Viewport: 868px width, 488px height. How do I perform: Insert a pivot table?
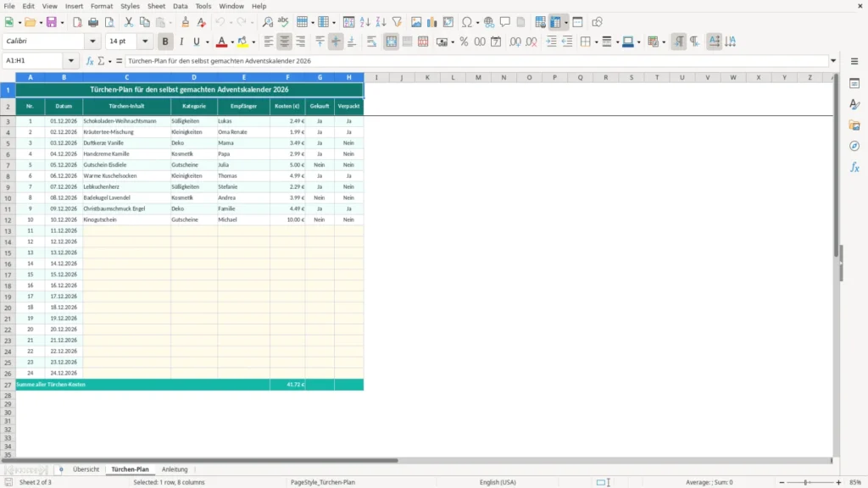click(x=448, y=22)
